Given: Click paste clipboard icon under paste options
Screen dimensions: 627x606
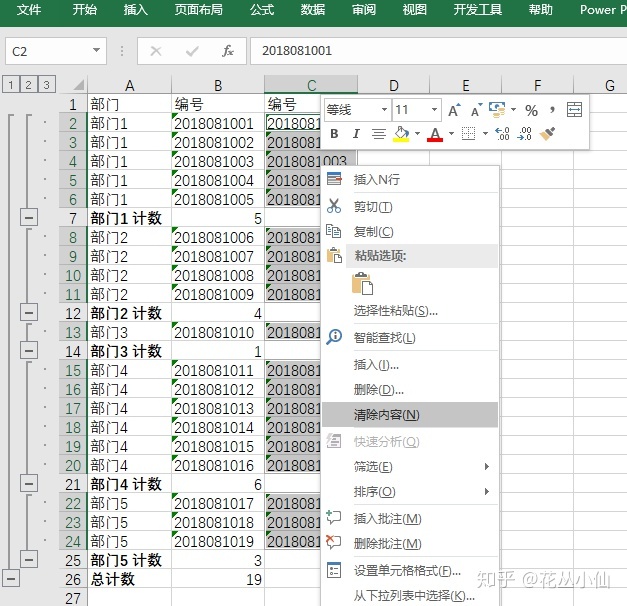Looking at the screenshot, I should pos(362,284).
